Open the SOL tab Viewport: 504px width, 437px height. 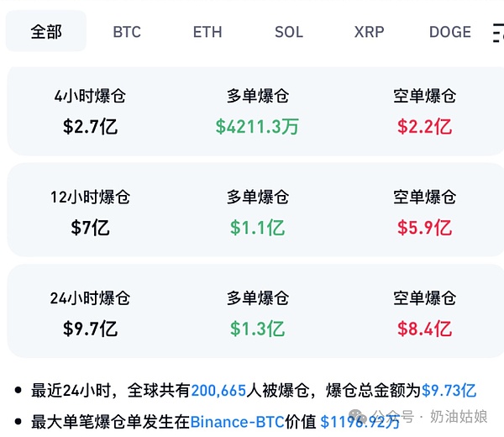tap(289, 32)
